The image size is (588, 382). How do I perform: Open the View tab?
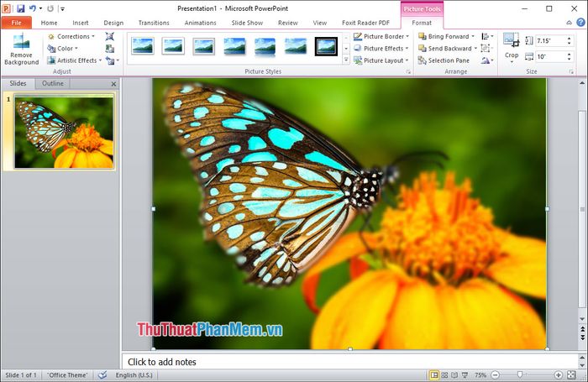click(x=320, y=23)
